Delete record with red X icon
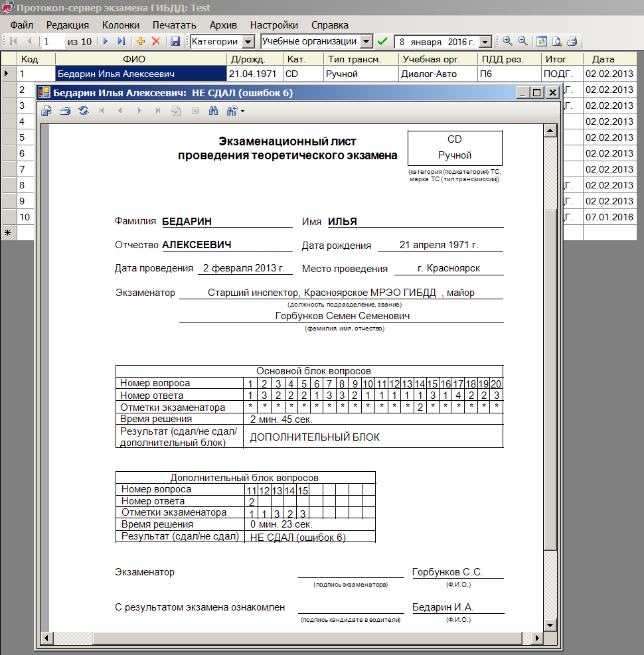The width and height of the screenshot is (644, 655). click(156, 41)
